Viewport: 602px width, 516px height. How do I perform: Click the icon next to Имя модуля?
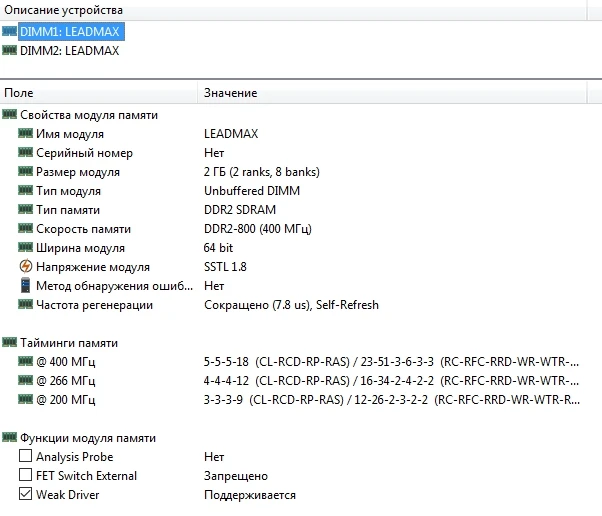coord(25,133)
